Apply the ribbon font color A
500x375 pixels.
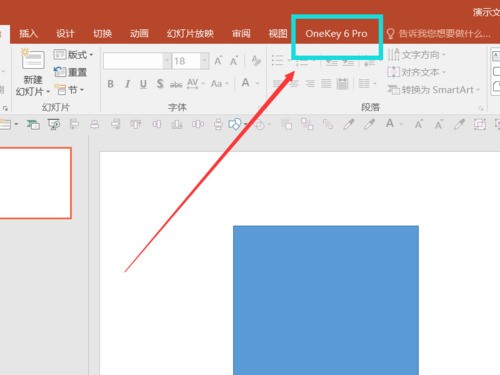tap(245, 83)
